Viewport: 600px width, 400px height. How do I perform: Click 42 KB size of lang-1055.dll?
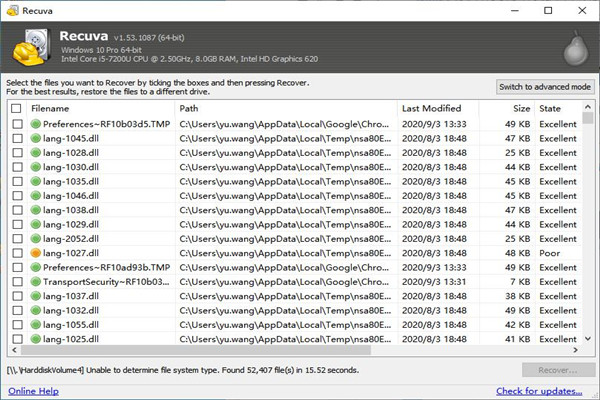pyautogui.click(x=517, y=325)
